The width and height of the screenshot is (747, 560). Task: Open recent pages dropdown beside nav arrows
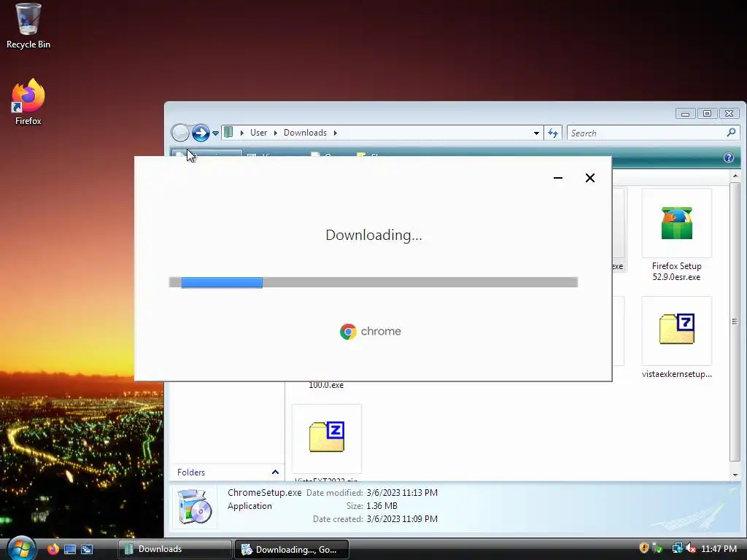tap(215, 133)
